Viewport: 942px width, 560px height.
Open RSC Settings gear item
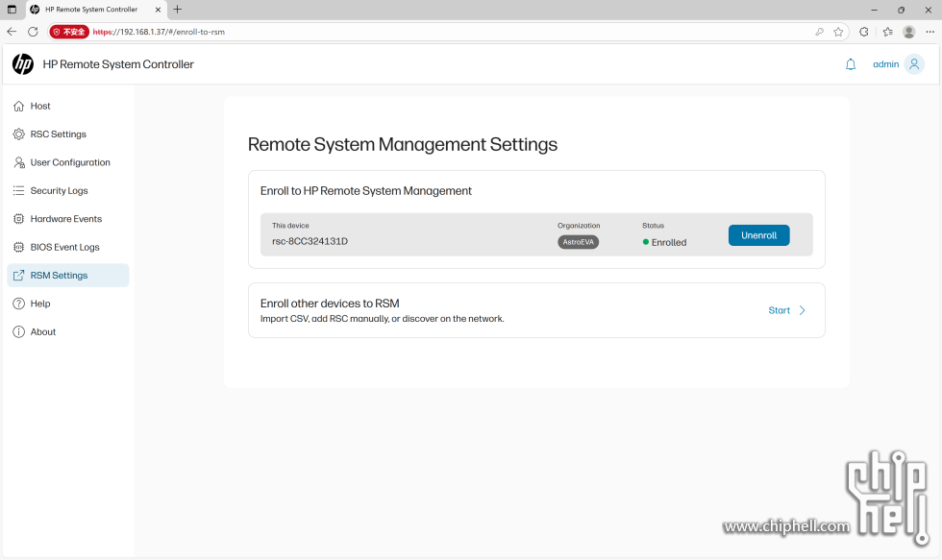58,134
